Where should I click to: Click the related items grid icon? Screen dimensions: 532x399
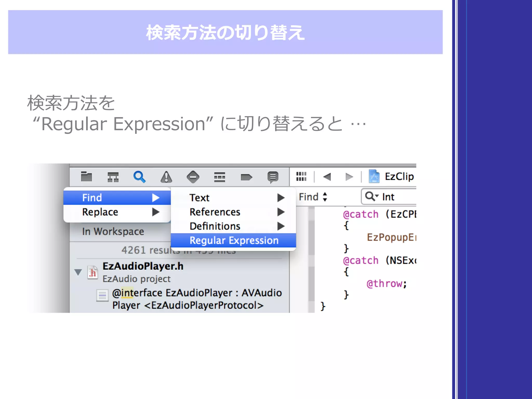tap(301, 176)
